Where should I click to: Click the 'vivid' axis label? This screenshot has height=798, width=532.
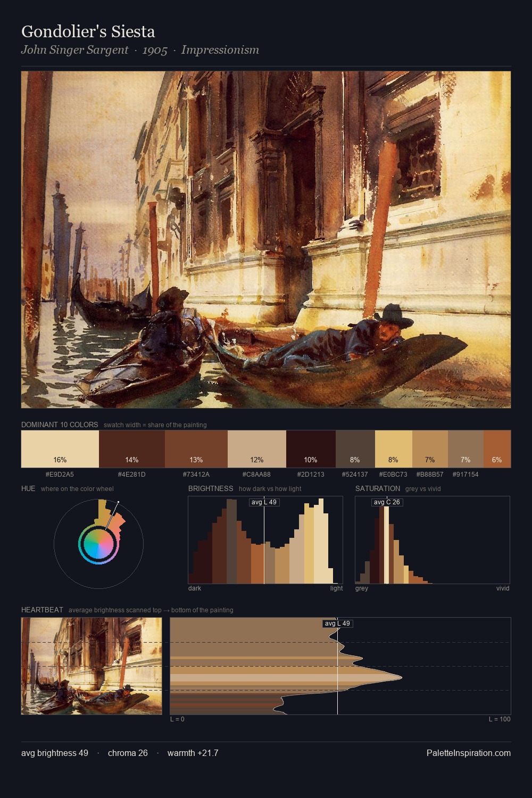(x=503, y=588)
